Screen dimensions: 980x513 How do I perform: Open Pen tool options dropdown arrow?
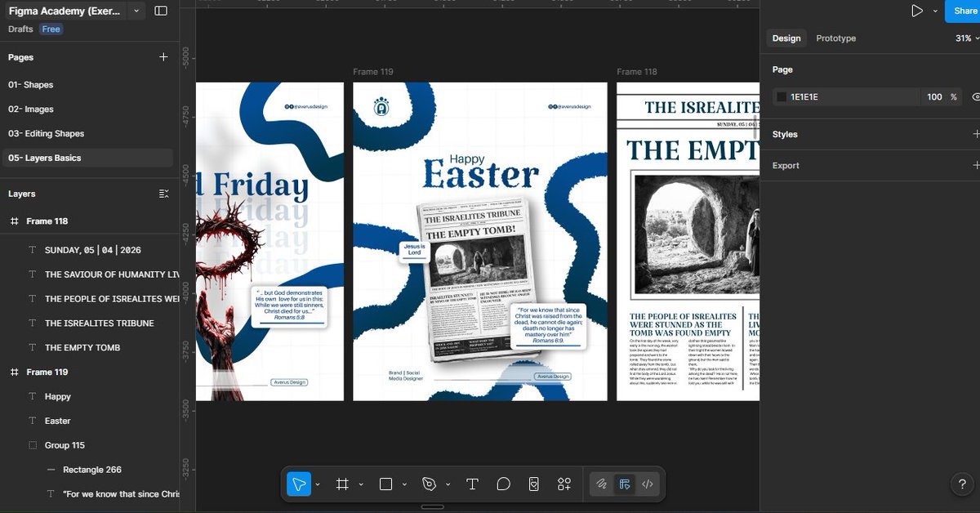pyautogui.click(x=448, y=484)
